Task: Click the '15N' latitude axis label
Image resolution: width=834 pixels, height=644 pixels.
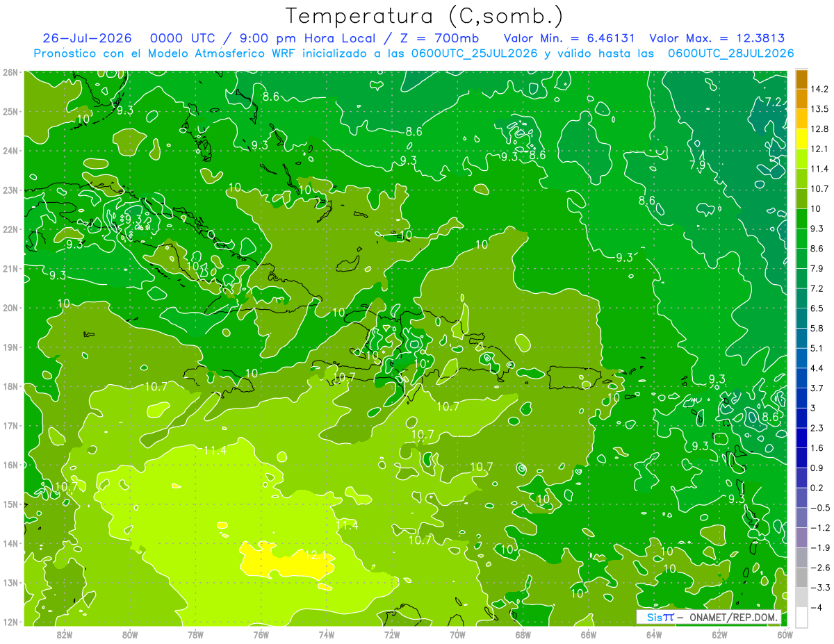Action: click(x=10, y=504)
